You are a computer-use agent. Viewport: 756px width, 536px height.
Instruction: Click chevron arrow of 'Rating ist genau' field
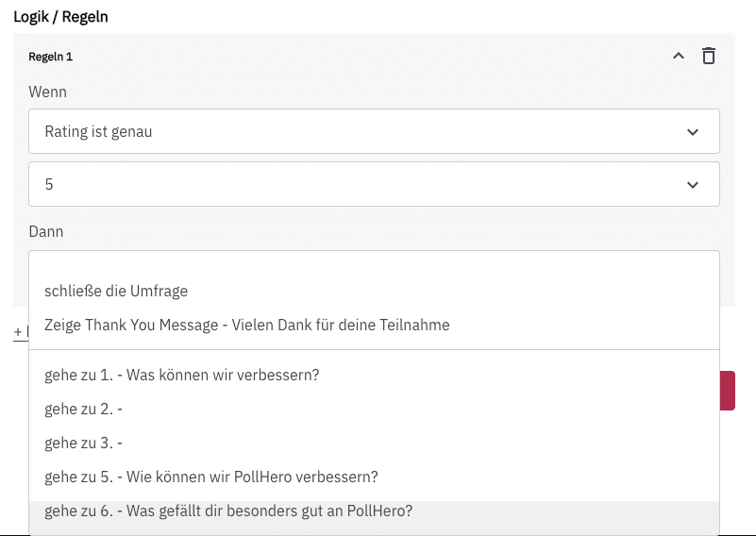693,132
